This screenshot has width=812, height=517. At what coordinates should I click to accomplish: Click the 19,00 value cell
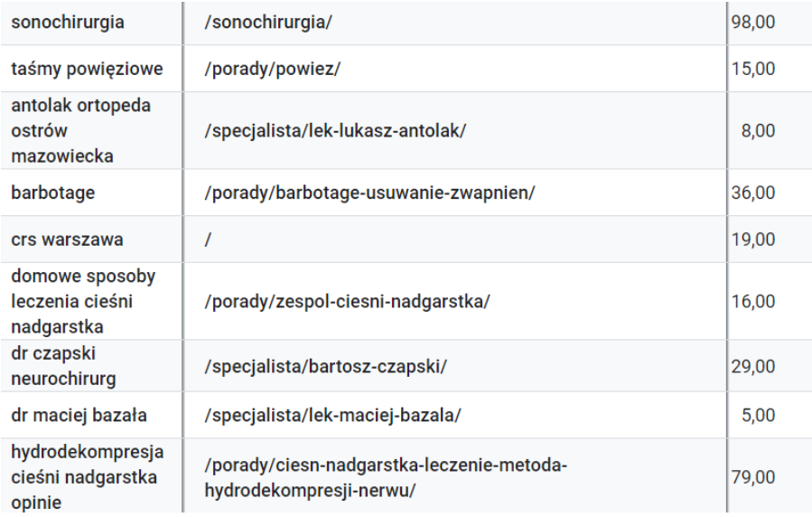pyautogui.click(x=752, y=240)
